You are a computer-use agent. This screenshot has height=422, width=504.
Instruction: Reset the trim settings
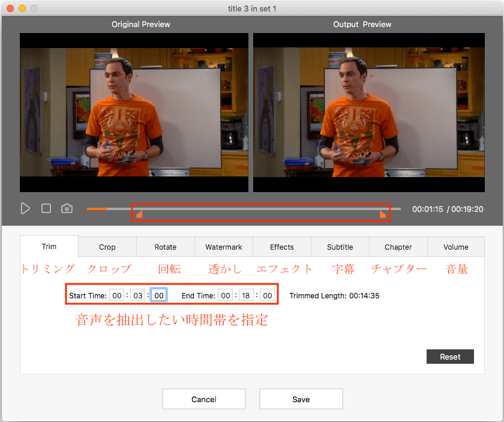pos(450,357)
